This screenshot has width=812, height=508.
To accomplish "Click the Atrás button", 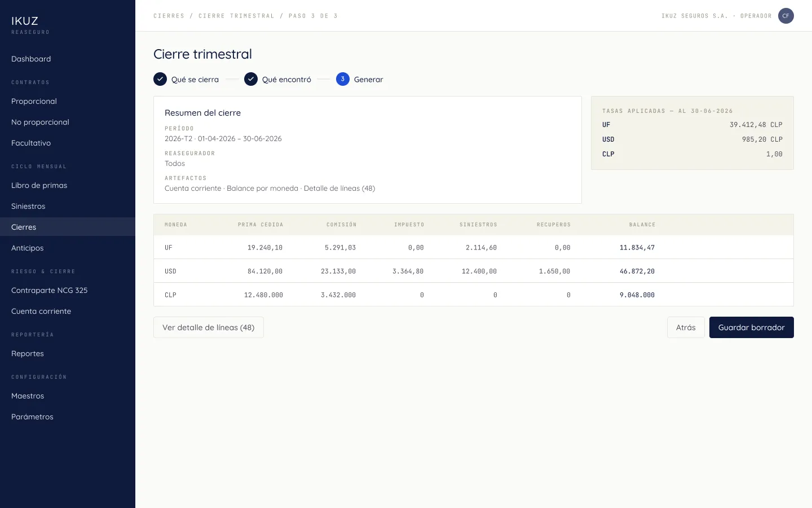I will pos(686,327).
